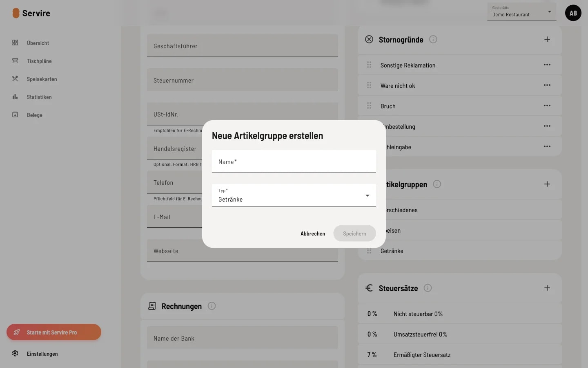Screen dimensions: 588x368
Task: Select the Bruch cancellation reason
Action: click(460, 106)
